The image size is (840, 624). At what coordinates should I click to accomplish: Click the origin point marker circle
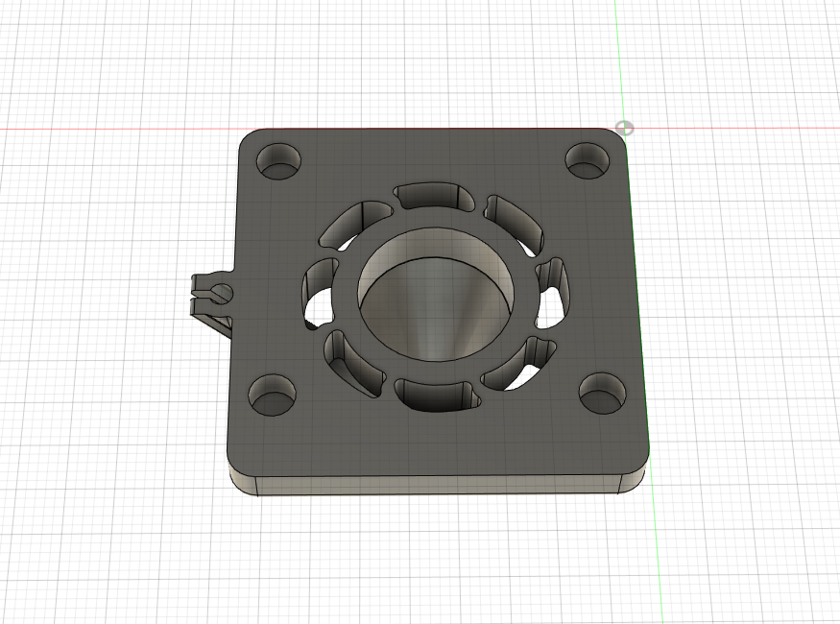click(x=624, y=128)
